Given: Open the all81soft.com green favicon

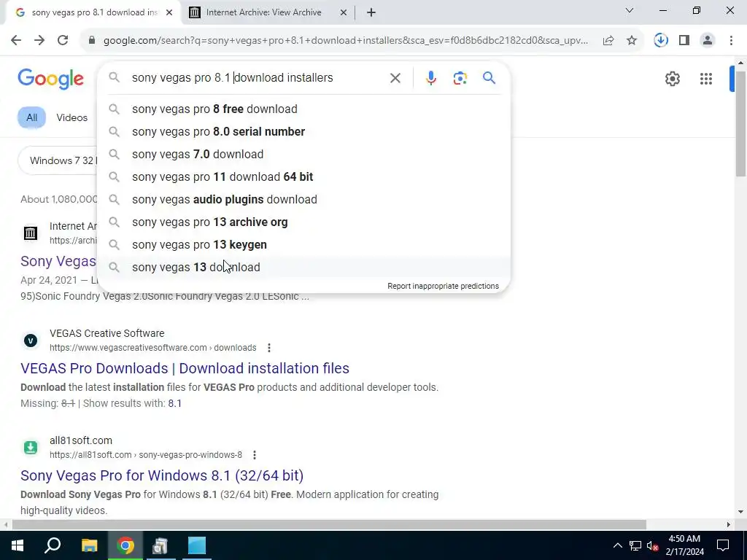Looking at the screenshot, I should click(x=31, y=448).
